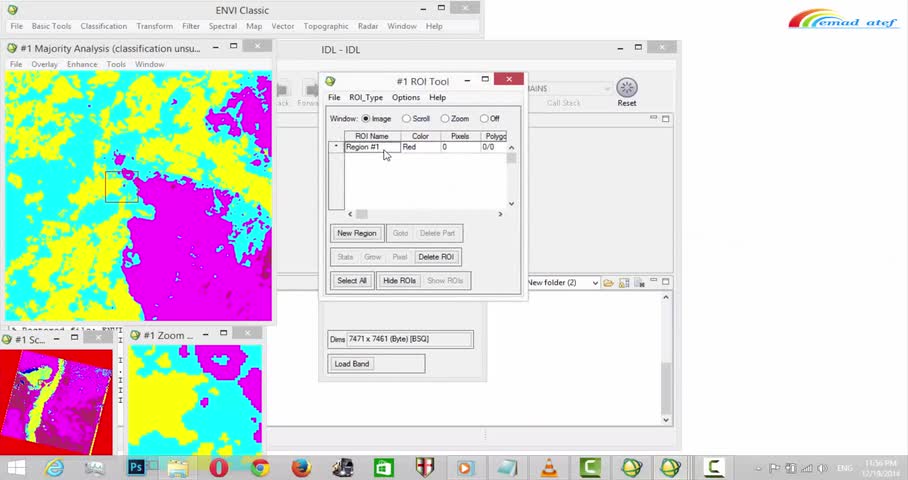Screen dimensions: 908x480
Task: Expand the New folder (2) dropdown
Action: coord(595,283)
